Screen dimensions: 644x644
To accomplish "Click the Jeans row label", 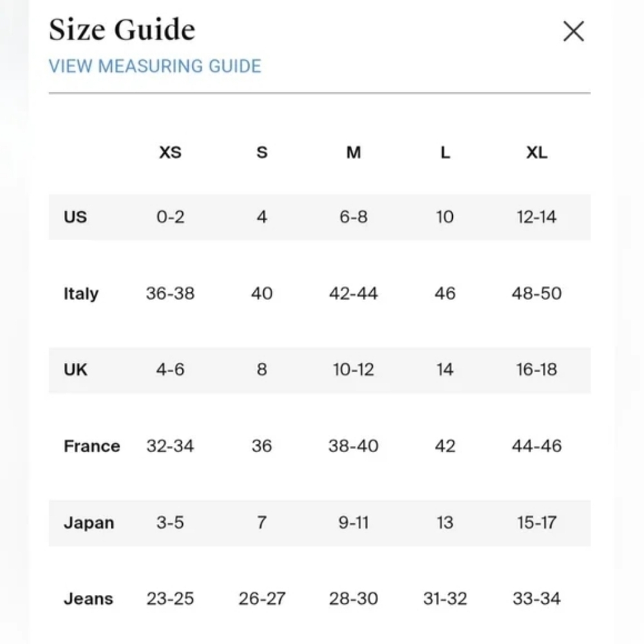I will pyautogui.click(x=88, y=599).
